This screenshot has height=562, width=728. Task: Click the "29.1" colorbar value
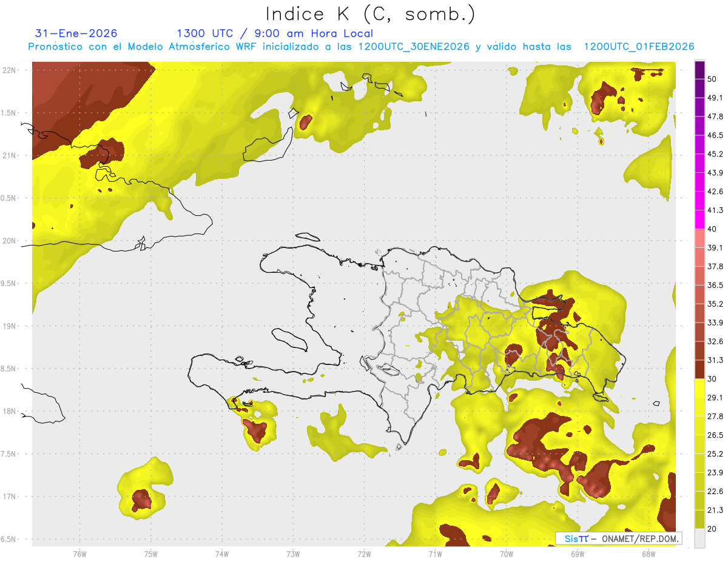point(715,398)
